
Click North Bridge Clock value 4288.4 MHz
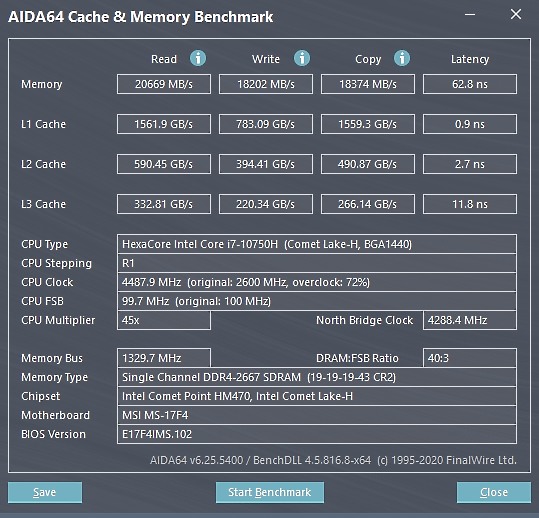tap(470, 320)
